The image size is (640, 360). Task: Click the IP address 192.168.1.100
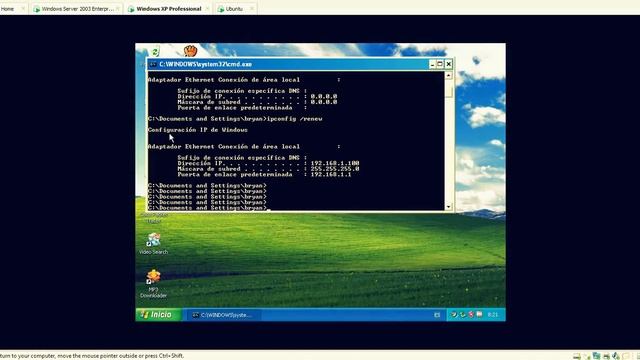(335, 163)
